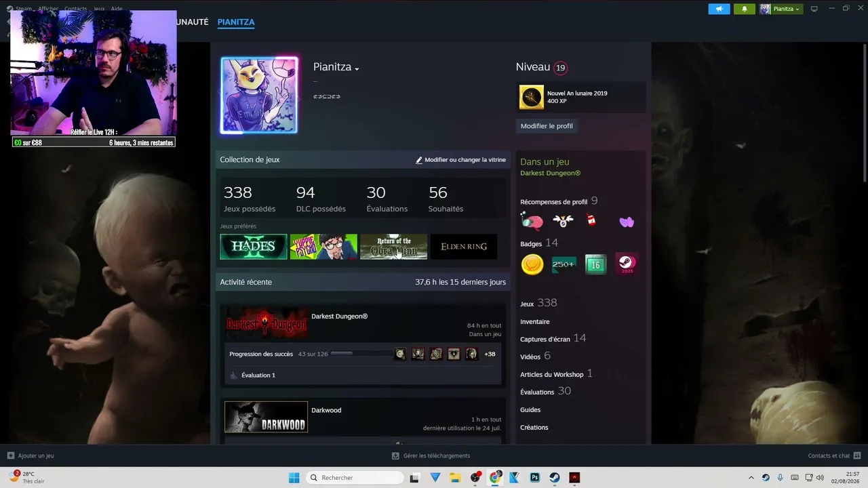The height and width of the screenshot is (488, 868).
Task: Click Ajouter un jeu at bottom left
Action: (30, 456)
